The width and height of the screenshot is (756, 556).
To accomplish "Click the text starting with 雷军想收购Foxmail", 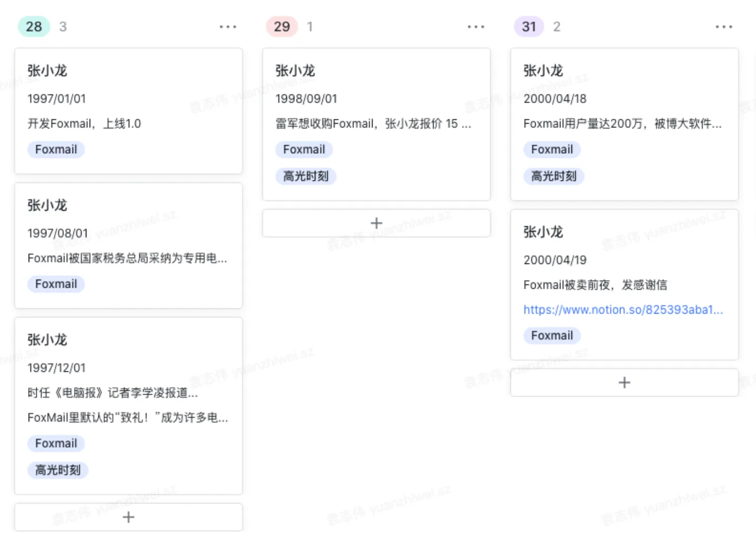I will pos(373,124).
